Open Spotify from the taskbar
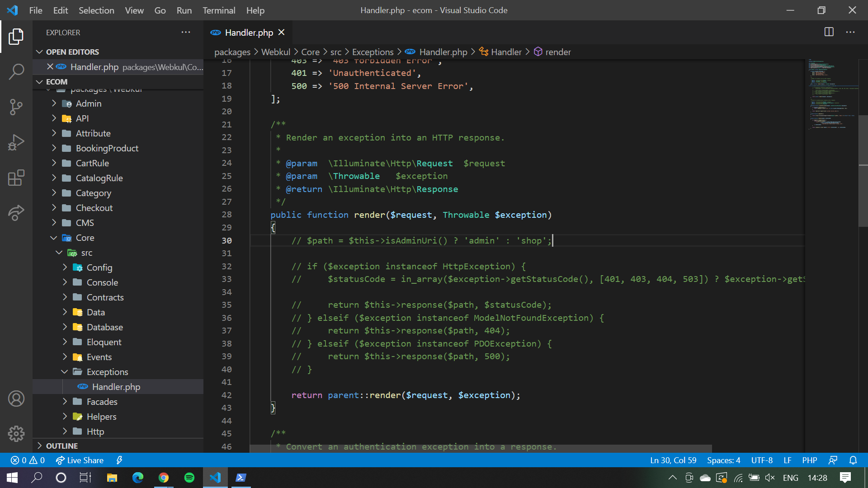 tap(189, 478)
